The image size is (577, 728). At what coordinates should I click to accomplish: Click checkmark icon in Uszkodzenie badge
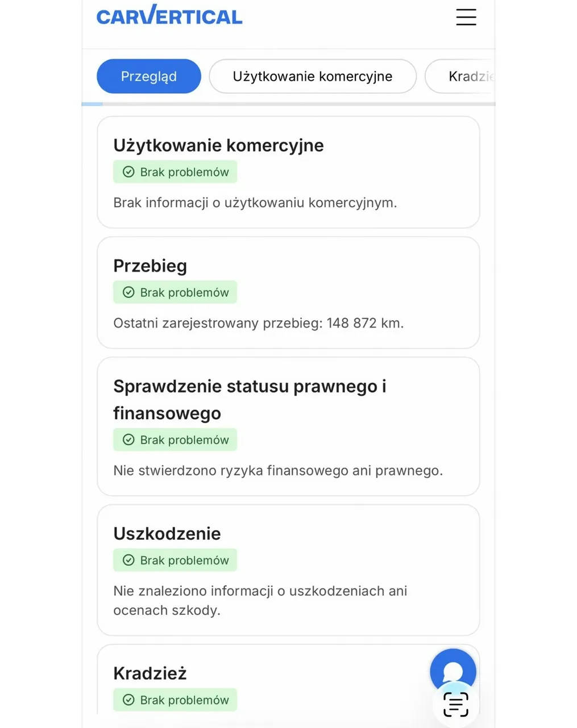click(x=129, y=560)
